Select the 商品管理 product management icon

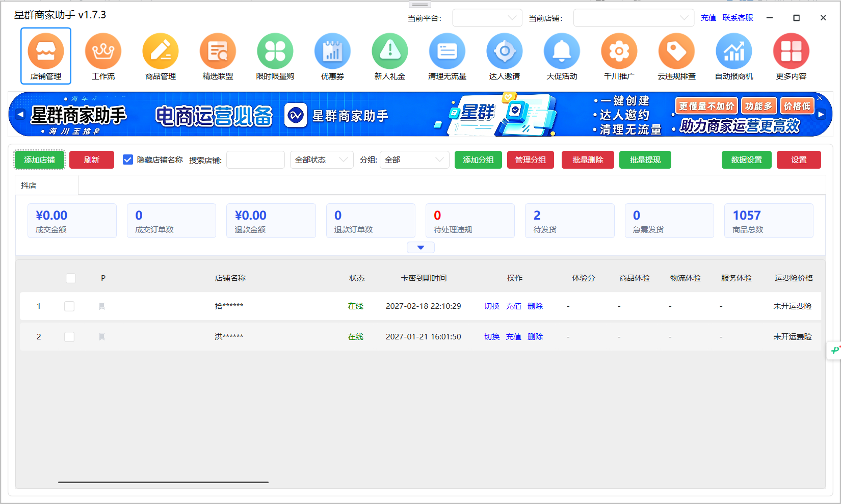point(161,56)
